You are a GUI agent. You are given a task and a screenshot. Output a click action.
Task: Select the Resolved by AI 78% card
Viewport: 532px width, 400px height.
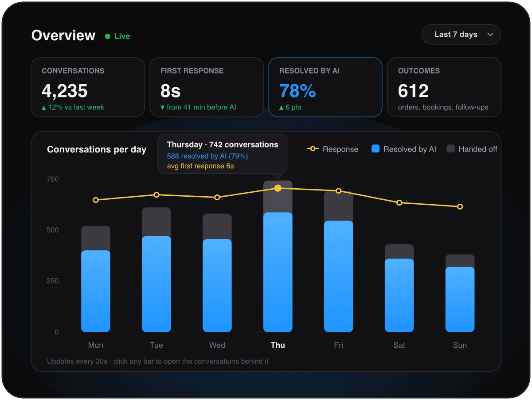tap(325, 87)
